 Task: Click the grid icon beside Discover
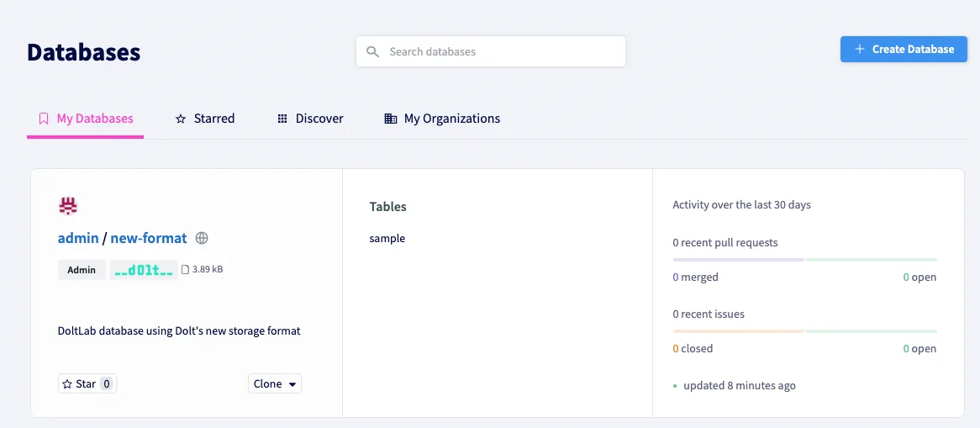(282, 119)
